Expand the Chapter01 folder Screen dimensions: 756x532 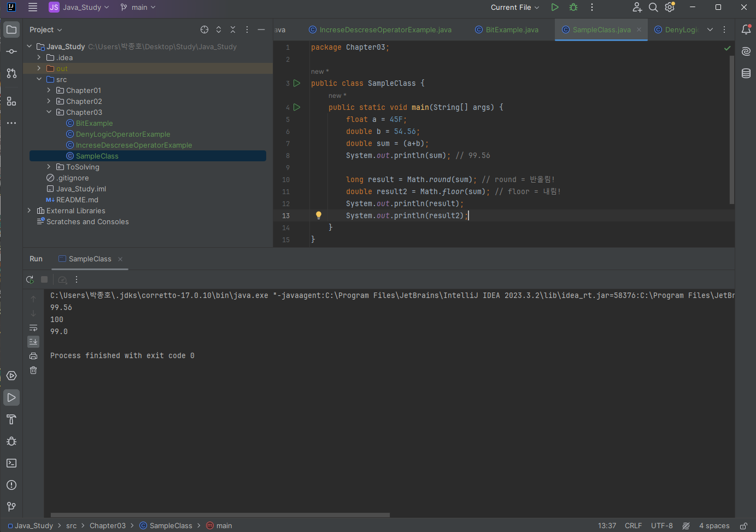(49, 90)
